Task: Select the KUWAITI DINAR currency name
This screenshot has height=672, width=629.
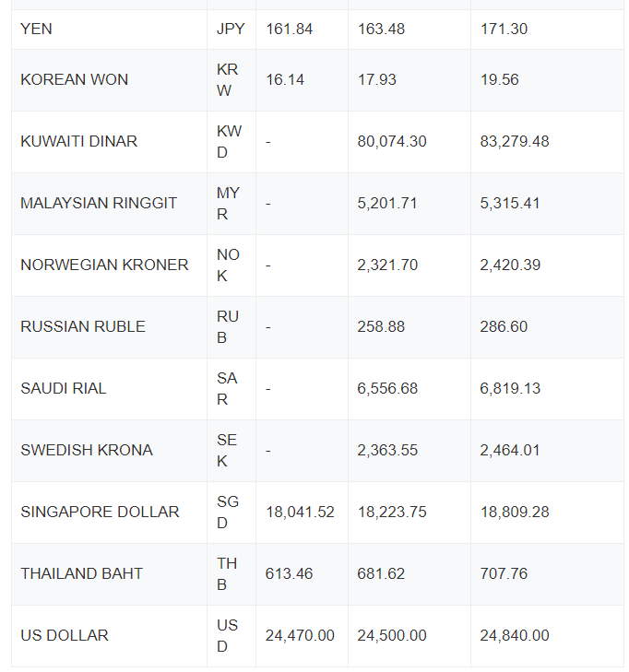Action: (x=79, y=141)
